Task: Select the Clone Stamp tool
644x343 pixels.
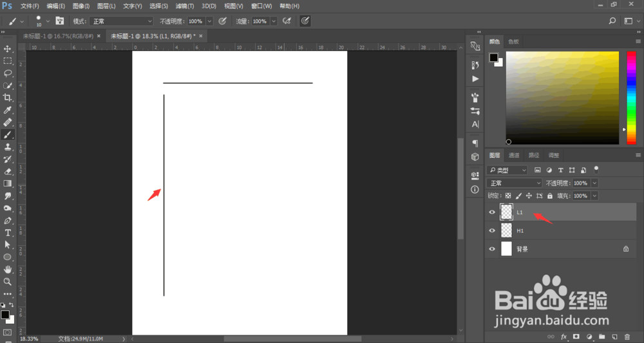Action: (7, 147)
